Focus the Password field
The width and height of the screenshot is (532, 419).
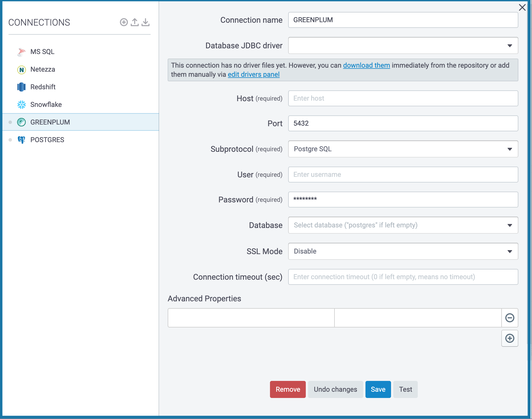point(403,200)
